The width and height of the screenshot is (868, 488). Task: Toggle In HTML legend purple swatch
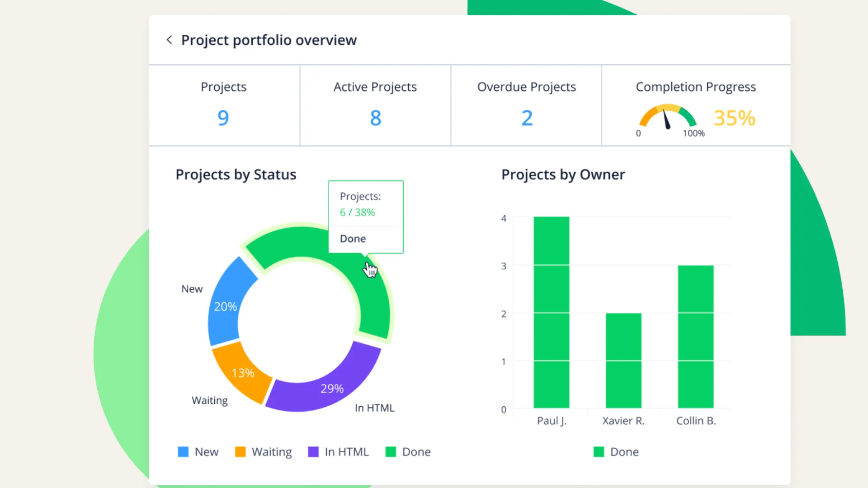tap(313, 452)
